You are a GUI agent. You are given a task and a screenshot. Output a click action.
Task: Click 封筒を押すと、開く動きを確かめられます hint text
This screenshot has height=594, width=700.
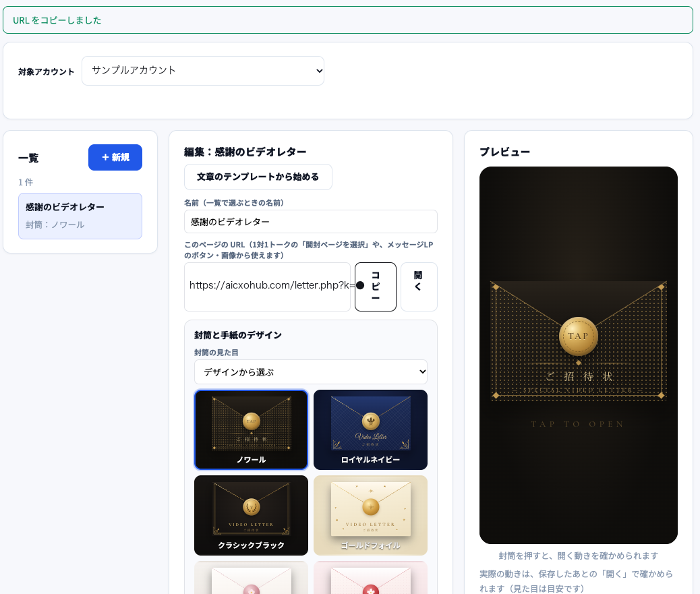pos(578,556)
